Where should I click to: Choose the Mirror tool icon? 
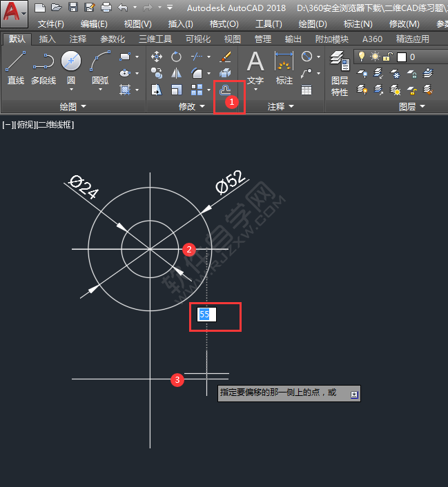pos(177,73)
